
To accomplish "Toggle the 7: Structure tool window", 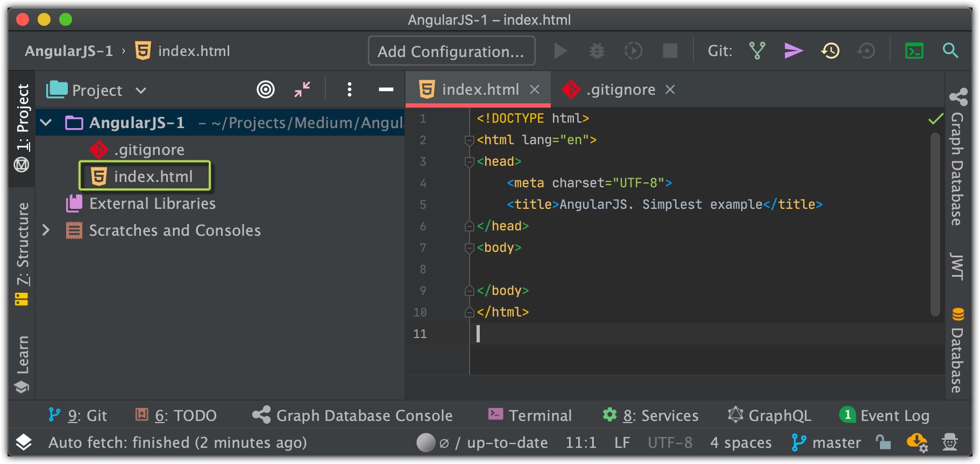I will [x=22, y=255].
